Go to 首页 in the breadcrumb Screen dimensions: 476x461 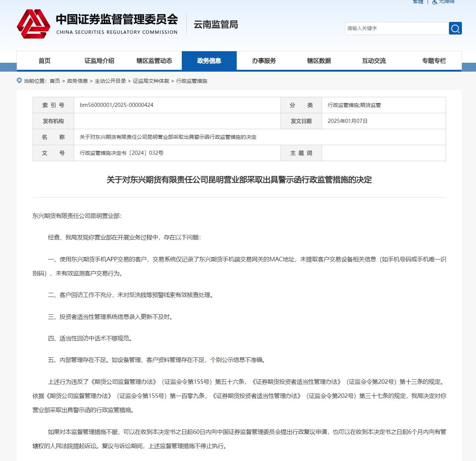55,81
